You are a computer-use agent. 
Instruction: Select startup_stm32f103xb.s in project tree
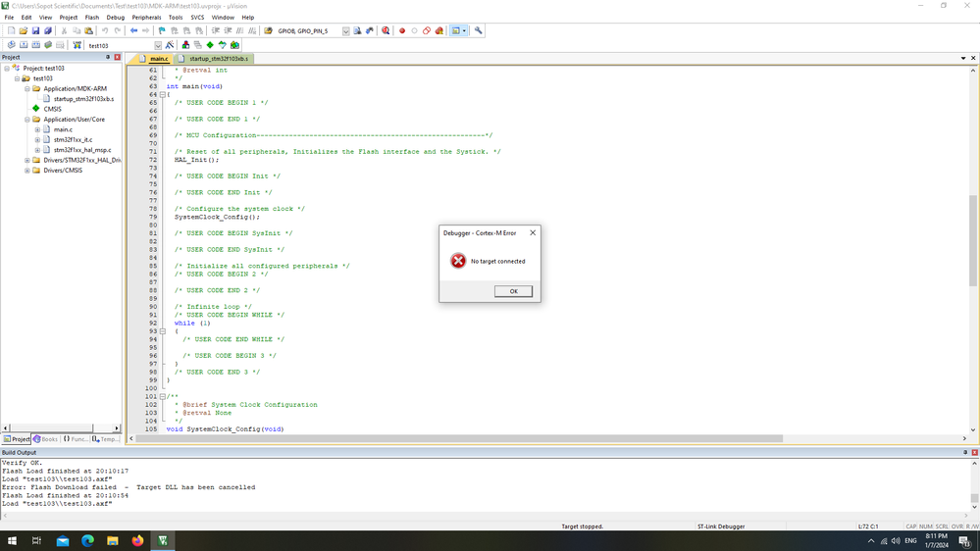pyautogui.click(x=83, y=99)
